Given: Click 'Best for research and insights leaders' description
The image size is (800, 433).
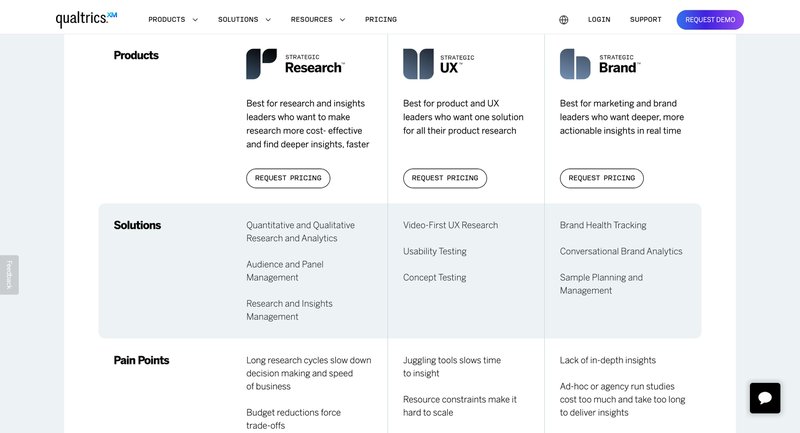Looking at the screenshot, I should pyautogui.click(x=308, y=123).
